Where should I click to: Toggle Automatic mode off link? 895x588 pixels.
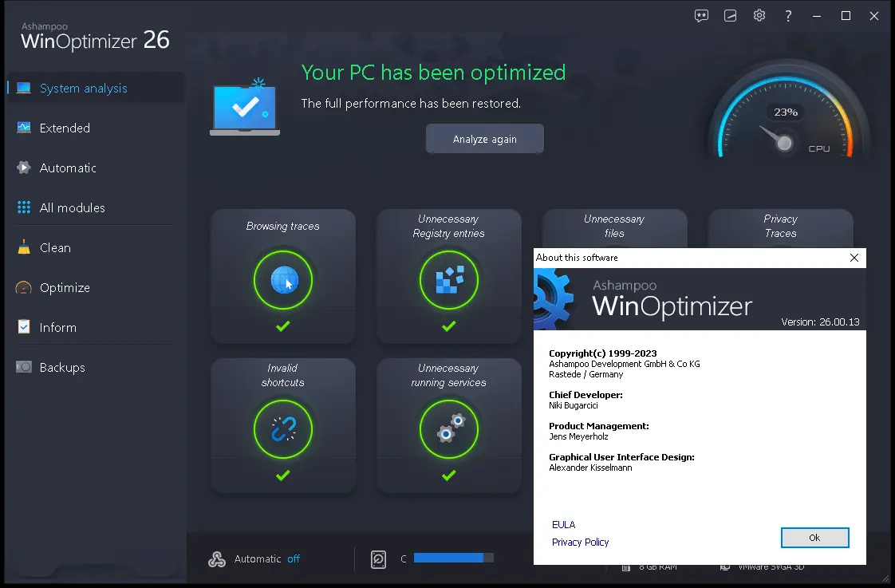294,559
